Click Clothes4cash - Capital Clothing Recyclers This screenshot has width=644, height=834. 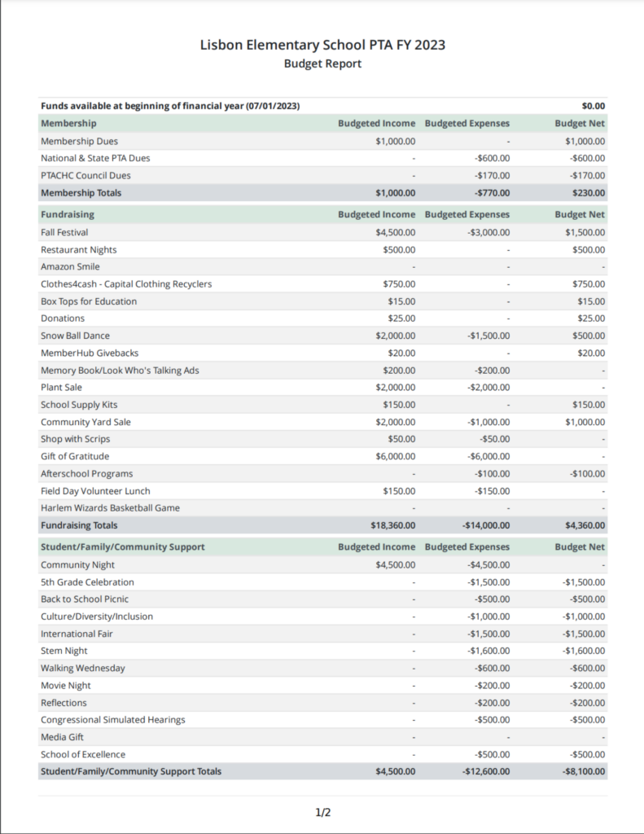126,284
